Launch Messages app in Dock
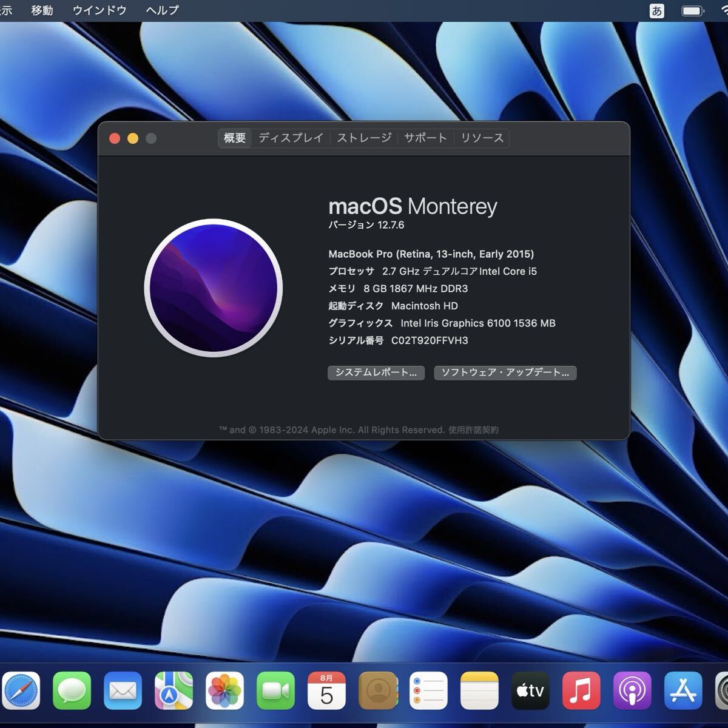This screenshot has height=728, width=728. tap(72, 691)
